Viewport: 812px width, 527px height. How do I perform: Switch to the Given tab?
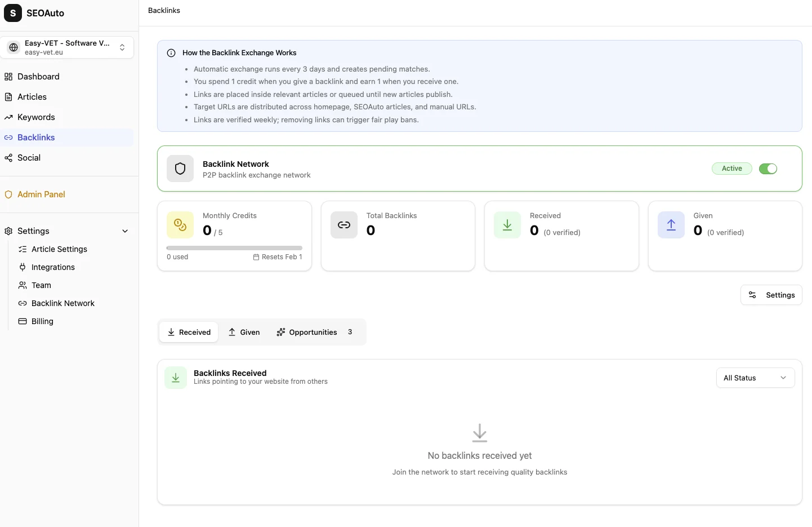244,332
